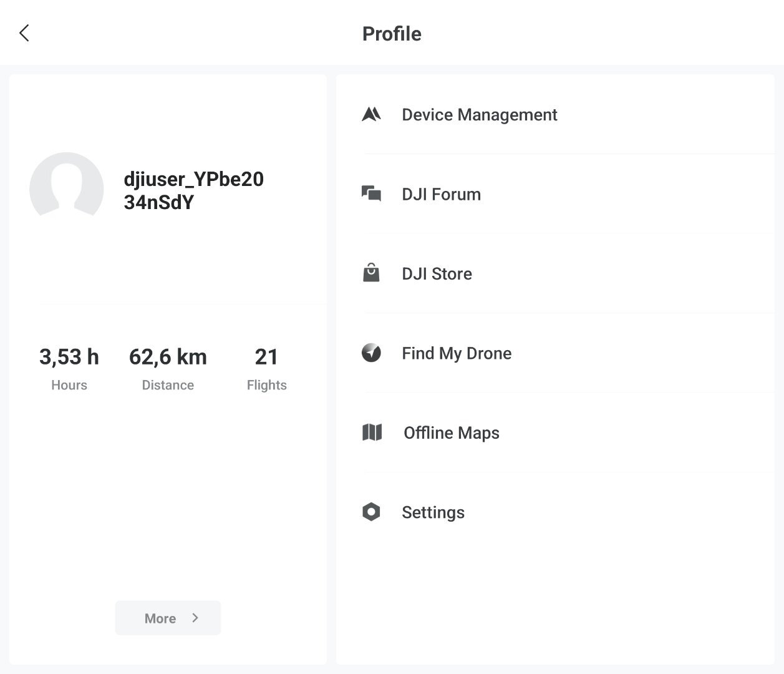
Task: Tap the DJI Forum chat bubbles icon
Action: point(371,193)
